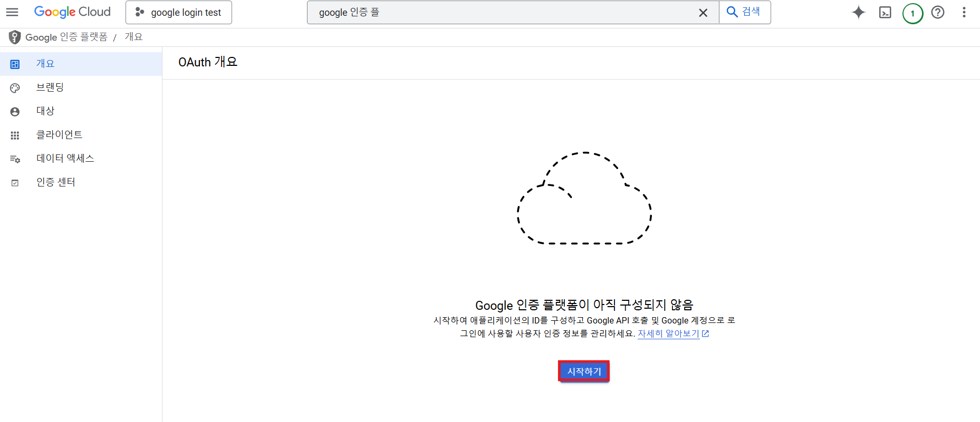Open the google login test project picker

click(179, 12)
